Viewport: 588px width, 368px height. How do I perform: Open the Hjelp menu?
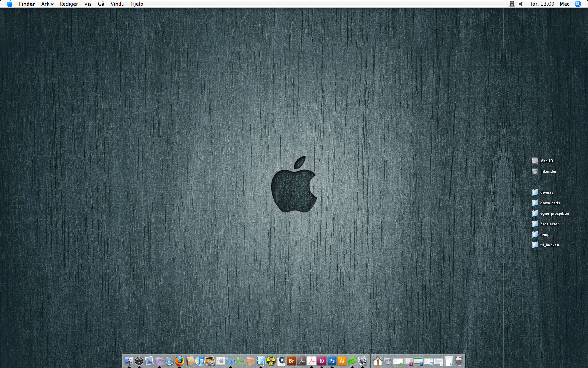coord(137,4)
